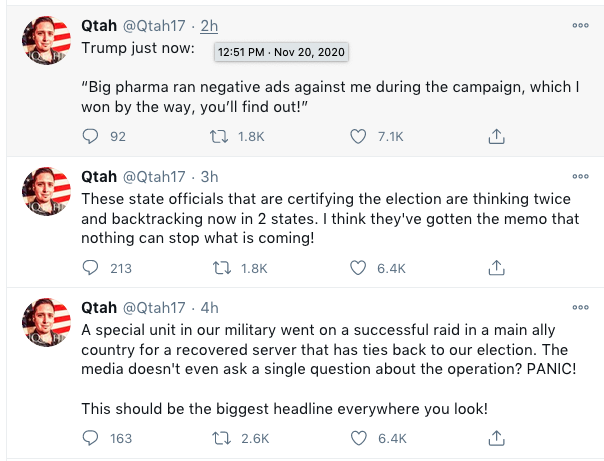Screen dimensions: 604x461
Task: Reply to the military raid tweet
Action: click(x=90, y=437)
